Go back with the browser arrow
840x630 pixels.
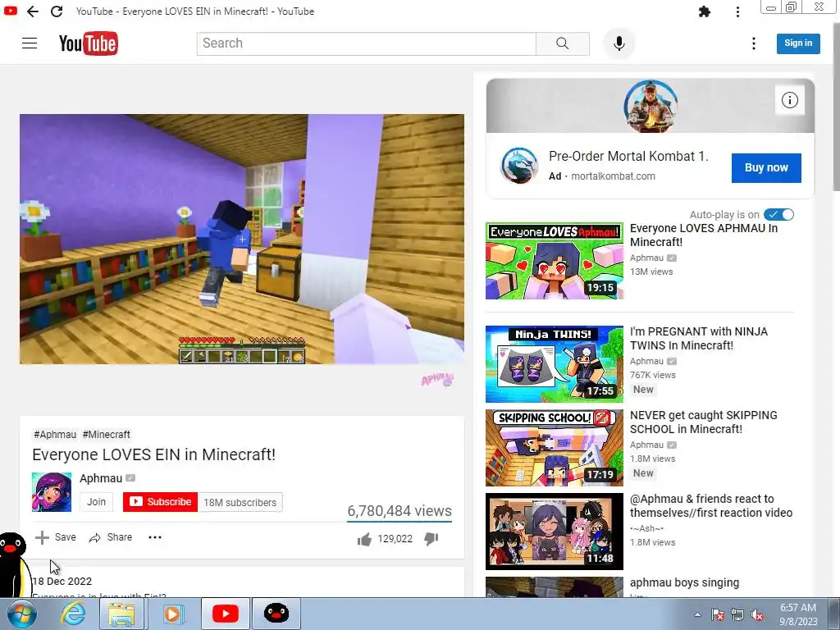(x=33, y=11)
